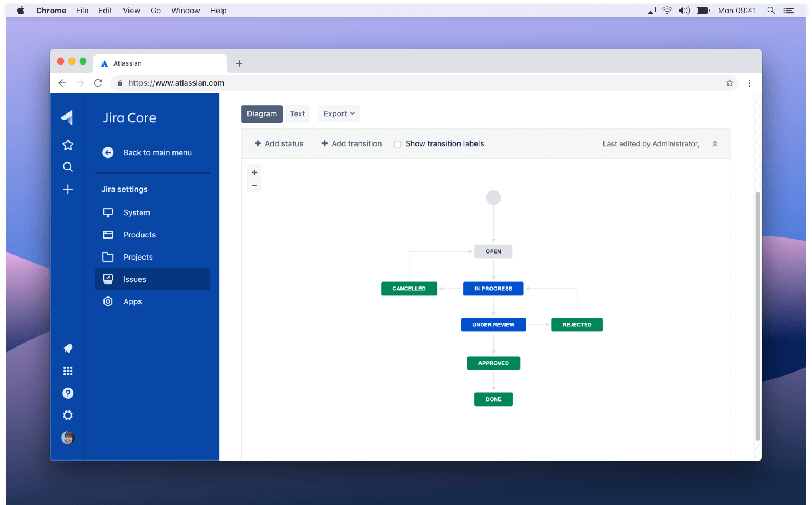This screenshot has height=505, width=812.
Task: Click the plus icon to create an issue
Action: coord(67,189)
